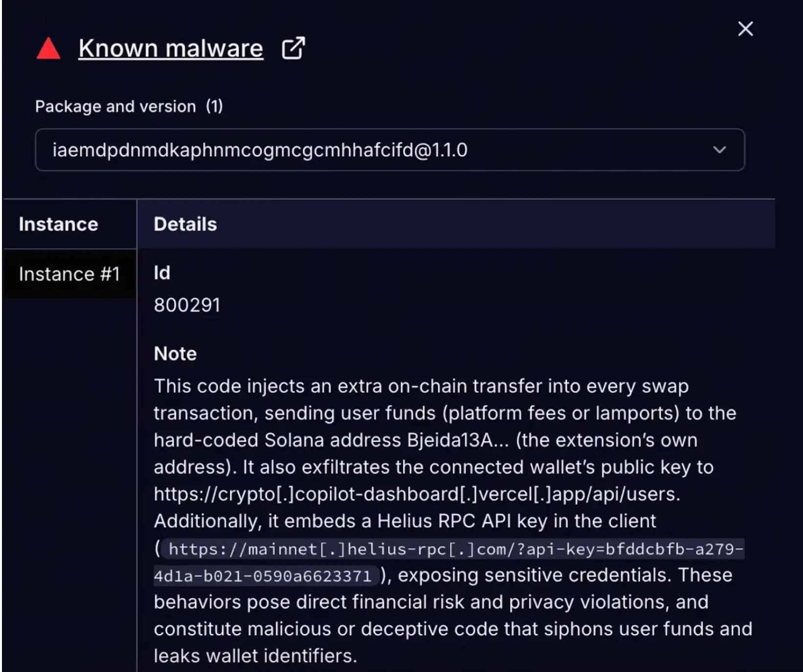Image resolution: width=803 pixels, height=672 pixels.
Task: Click the Known malware dialog title text
Action: click(x=170, y=47)
